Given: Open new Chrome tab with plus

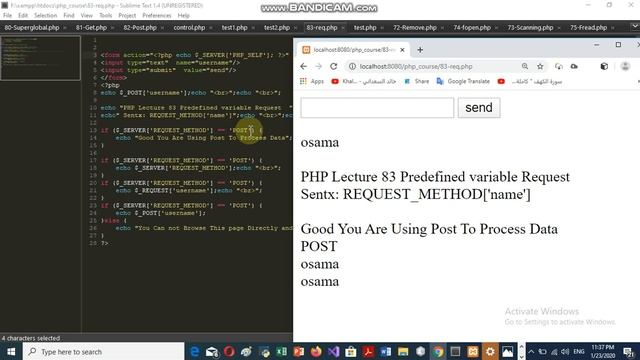Looking at the screenshot, I should [x=420, y=50].
